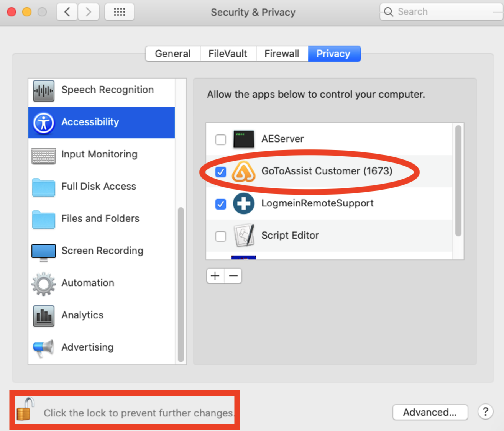Click the GoToAssist Customer orange icon

pyautogui.click(x=243, y=171)
